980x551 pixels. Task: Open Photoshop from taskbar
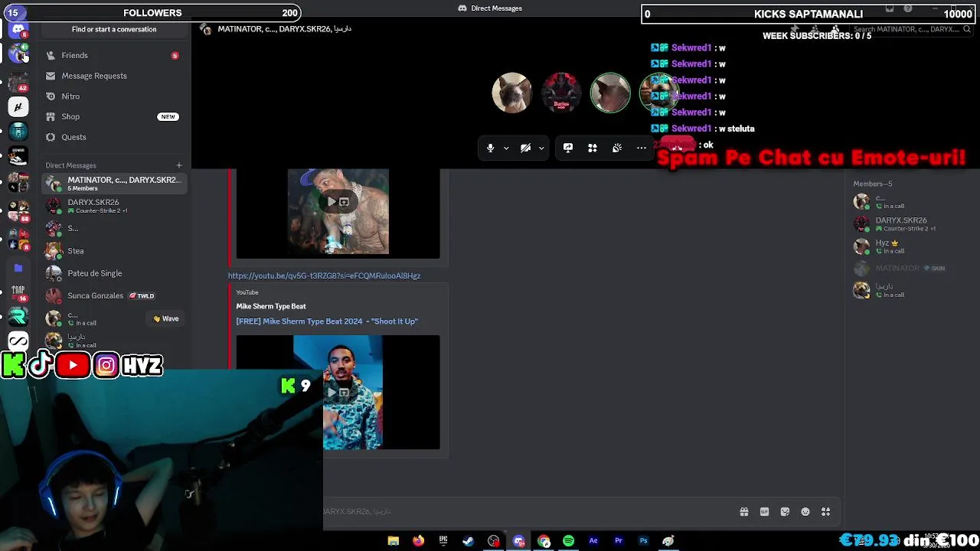coord(643,541)
